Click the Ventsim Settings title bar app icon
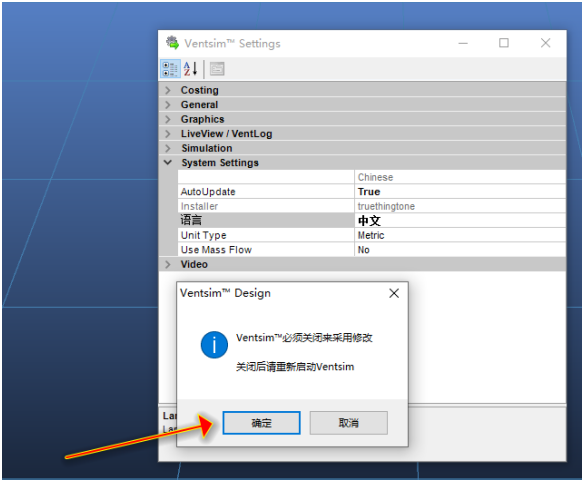Viewport: 584px width, 482px height. (x=172, y=43)
